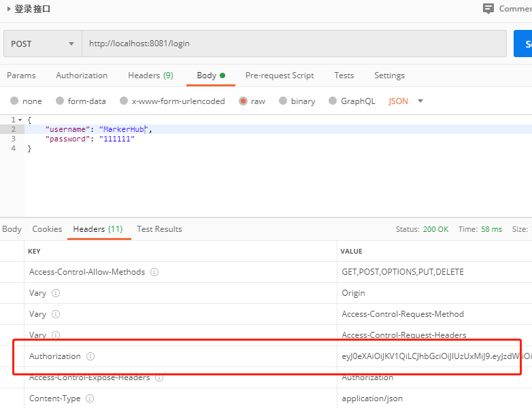The image size is (532, 408).
Task: Click the VALUE column header
Action: coord(352,252)
